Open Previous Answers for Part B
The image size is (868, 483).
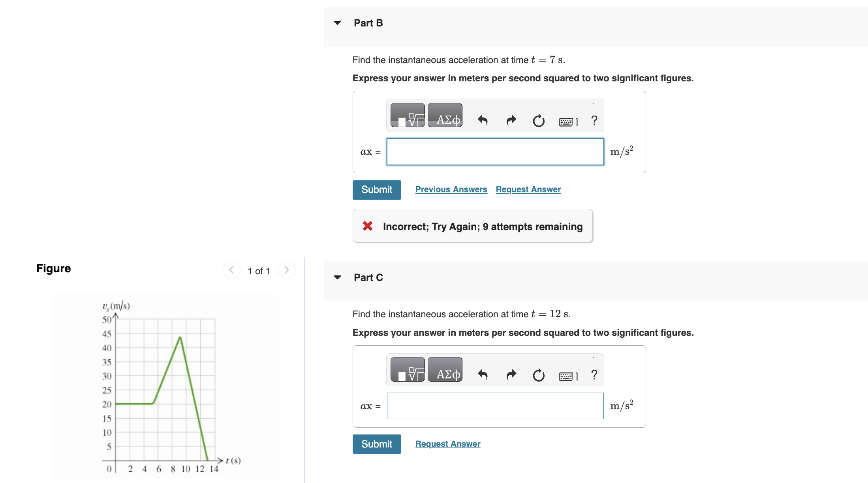451,189
